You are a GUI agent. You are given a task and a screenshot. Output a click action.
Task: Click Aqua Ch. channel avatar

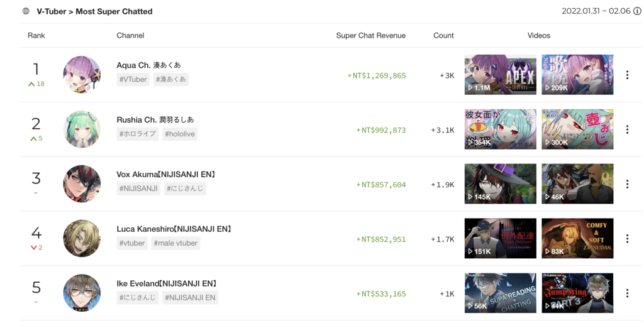(82, 75)
